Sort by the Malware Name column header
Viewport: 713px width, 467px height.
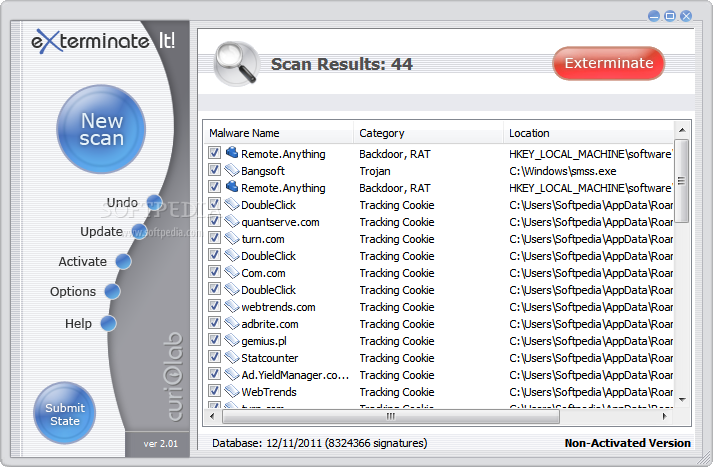278,133
